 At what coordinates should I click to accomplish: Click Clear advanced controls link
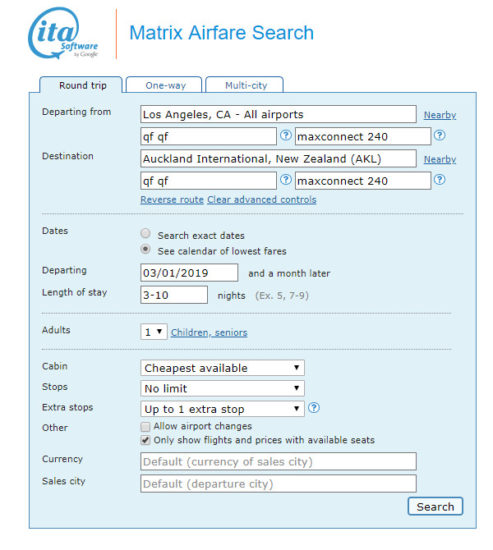tap(262, 200)
